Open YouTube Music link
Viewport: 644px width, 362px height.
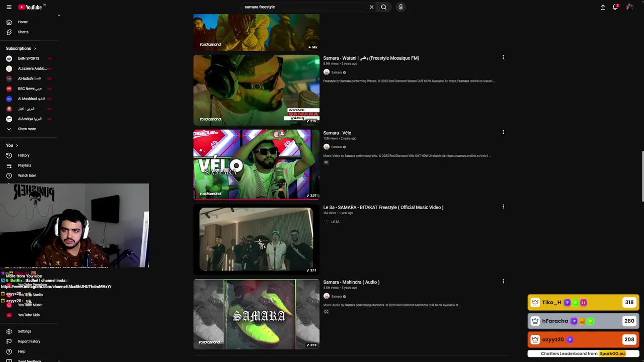(29, 305)
